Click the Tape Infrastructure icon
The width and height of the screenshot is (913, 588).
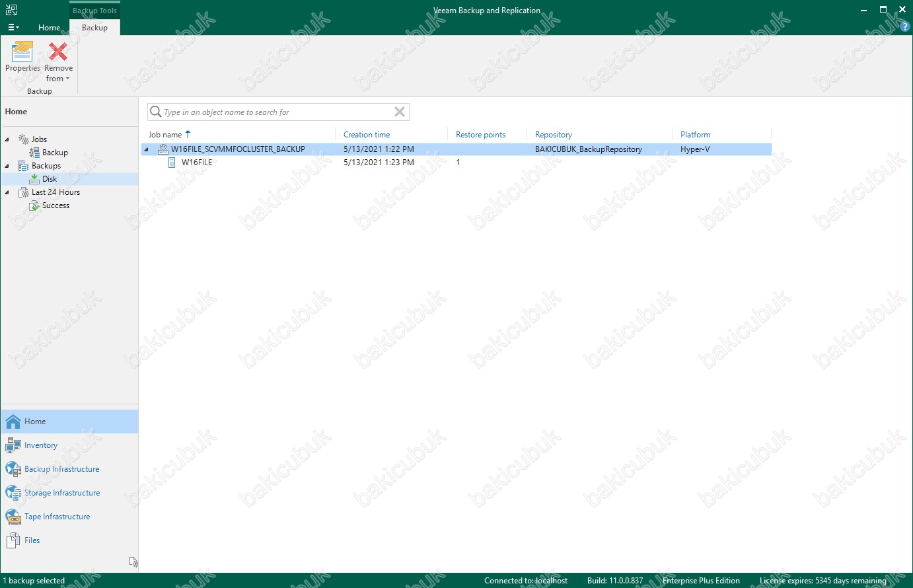point(13,517)
